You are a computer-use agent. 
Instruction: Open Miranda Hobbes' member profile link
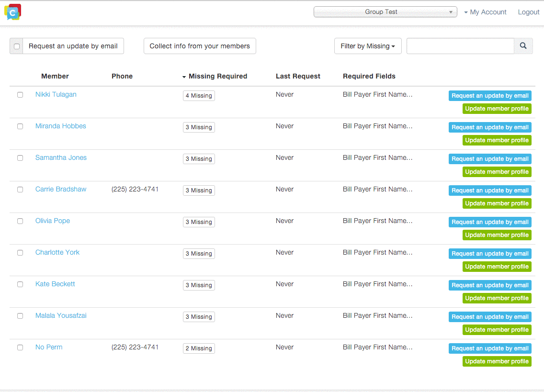tap(61, 126)
